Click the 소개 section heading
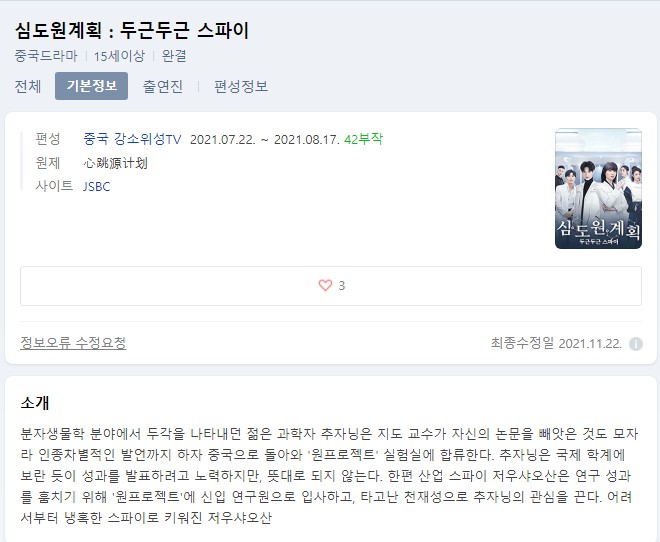 35,403
